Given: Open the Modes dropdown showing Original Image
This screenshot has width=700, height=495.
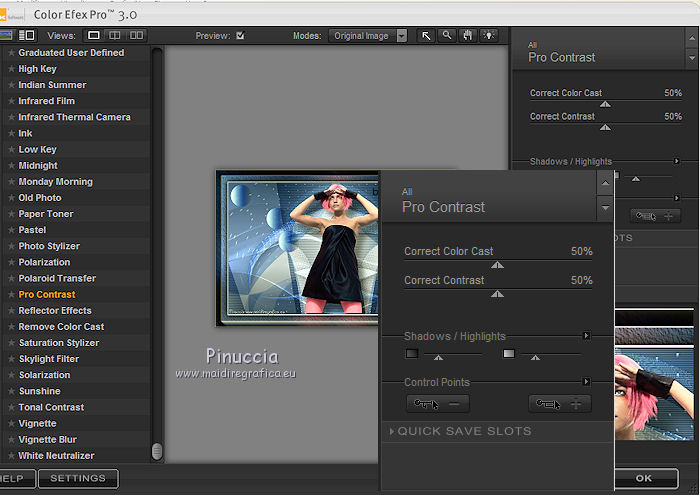Looking at the screenshot, I should (x=368, y=36).
